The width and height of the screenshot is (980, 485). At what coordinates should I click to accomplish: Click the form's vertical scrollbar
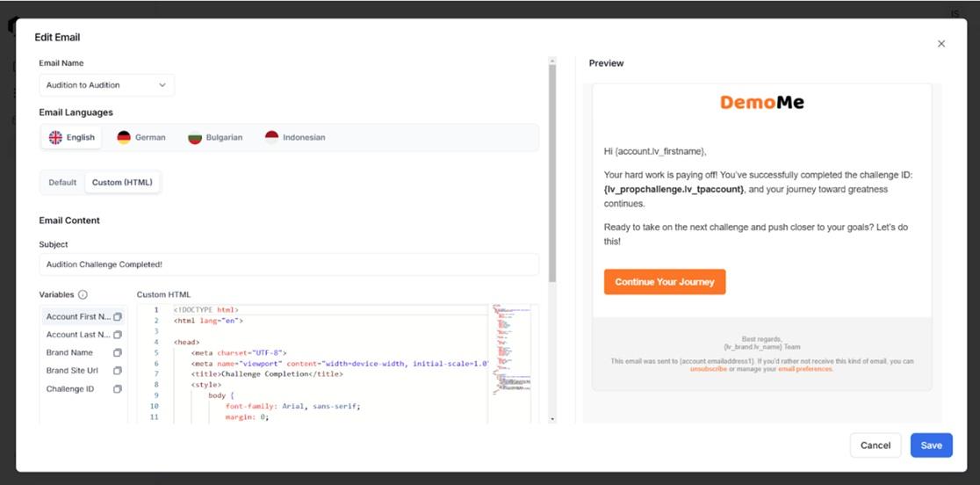[x=551, y=172]
